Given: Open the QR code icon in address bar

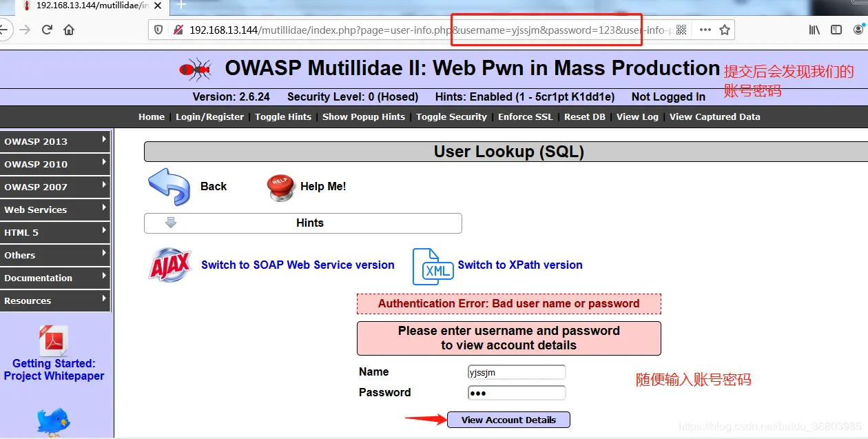Looking at the screenshot, I should pos(681,30).
